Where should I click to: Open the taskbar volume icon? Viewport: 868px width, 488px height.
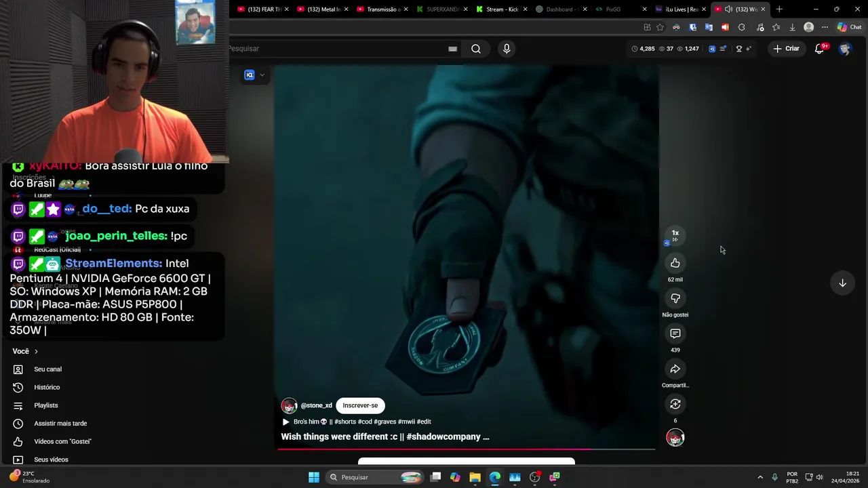click(820, 477)
